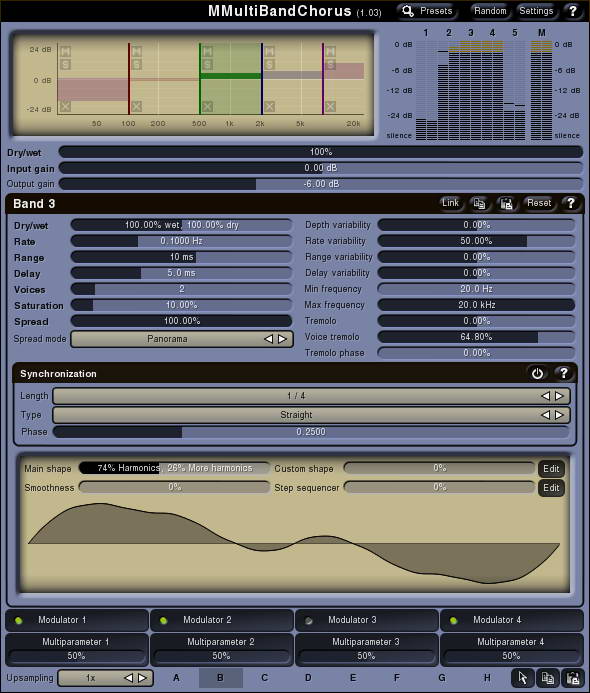Mute band 1 in the crossover graph
The height and width of the screenshot is (693, 590).
point(65,51)
